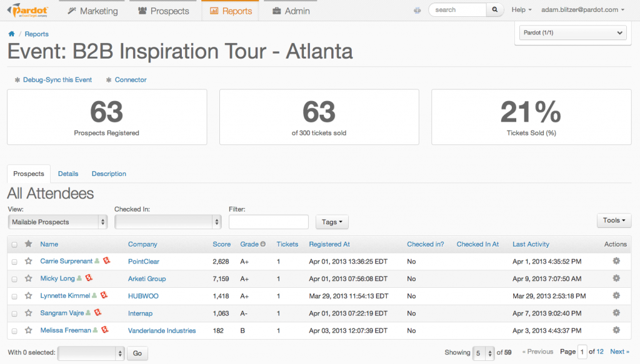Viewport: 640px width, 364px height.
Task: Star the Lynnette Kimmel row
Action: click(x=28, y=296)
